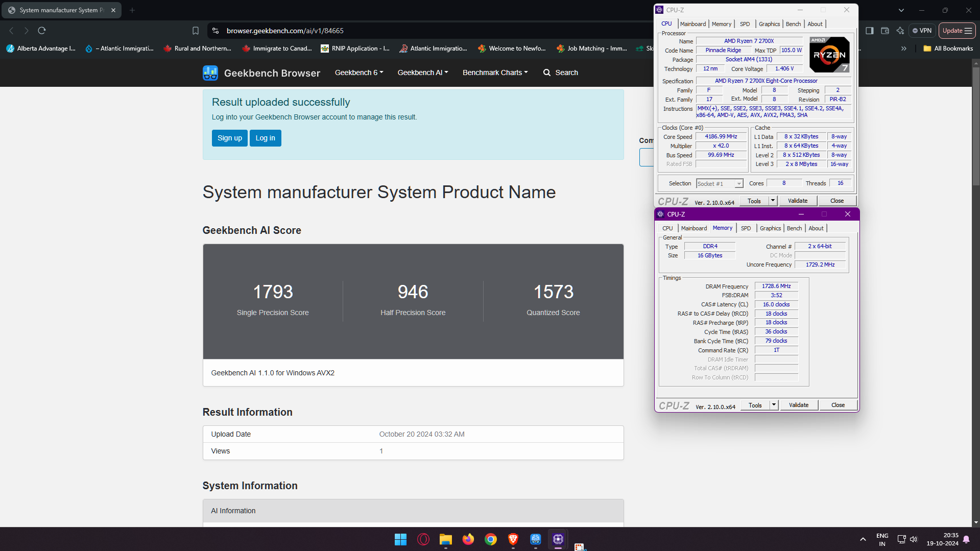Click the Update menu button
Screen dimensions: 980x551
(x=957, y=31)
